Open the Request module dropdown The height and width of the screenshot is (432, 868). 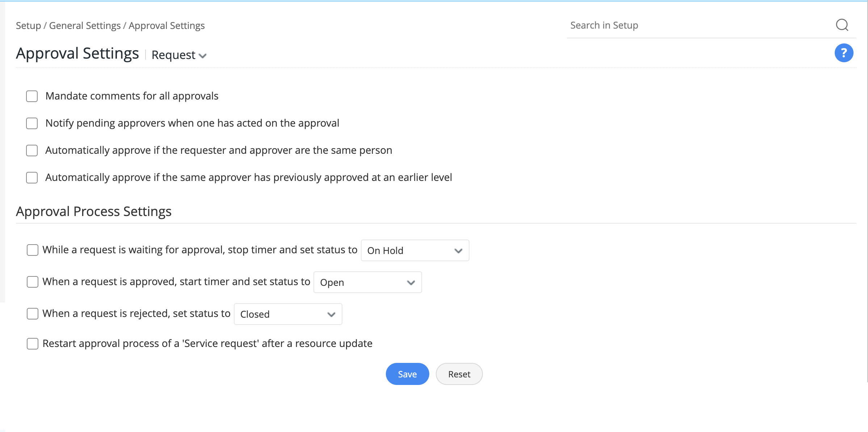(x=178, y=55)
